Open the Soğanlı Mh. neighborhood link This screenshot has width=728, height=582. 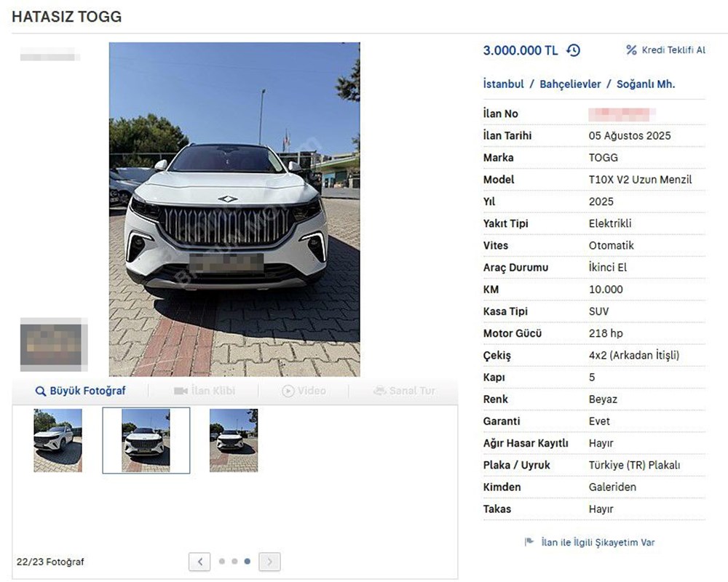(646, 84)
